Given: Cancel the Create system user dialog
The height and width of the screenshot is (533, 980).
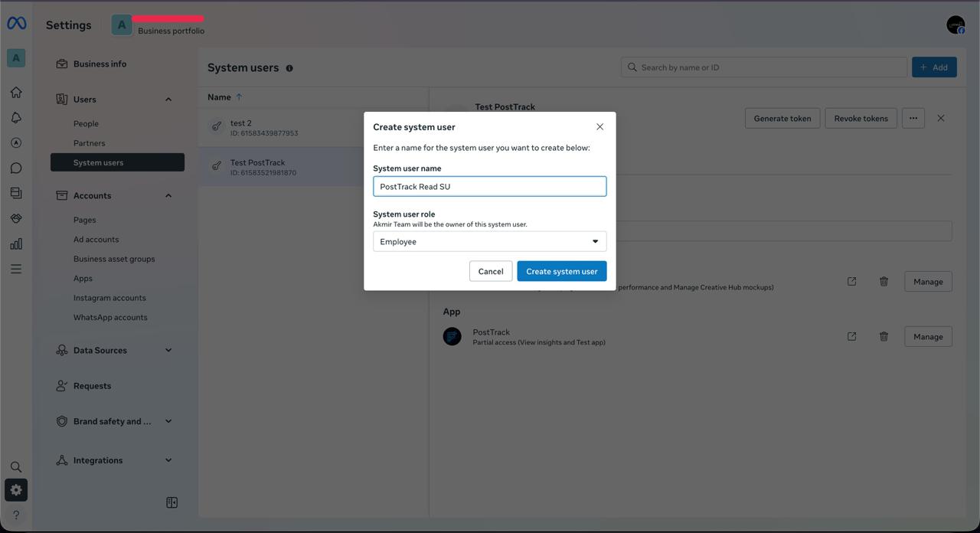Looking at the screenshot, I should (491, 271).
